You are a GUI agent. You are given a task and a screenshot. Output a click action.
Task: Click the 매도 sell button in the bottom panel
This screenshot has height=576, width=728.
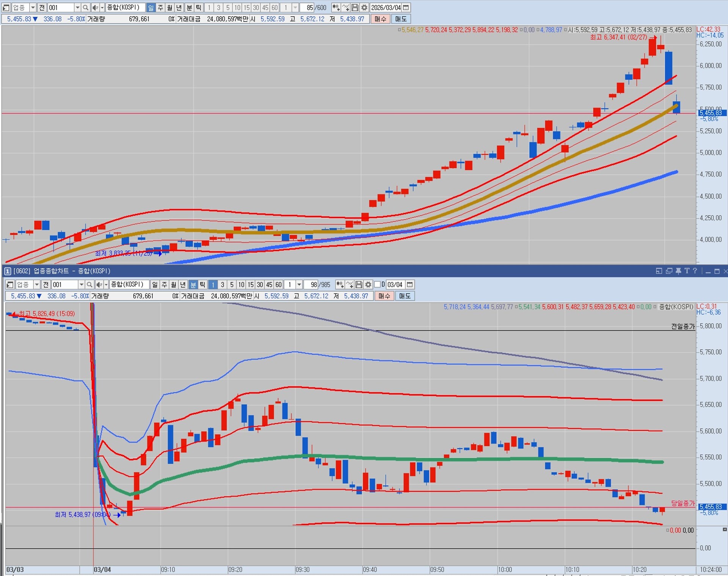405,296
